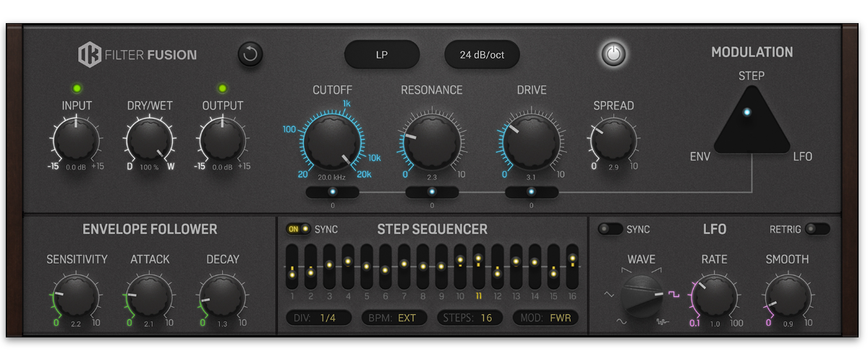Open the 24 dB/oct slope selector
Screen dimensions: 868x362
482,54
